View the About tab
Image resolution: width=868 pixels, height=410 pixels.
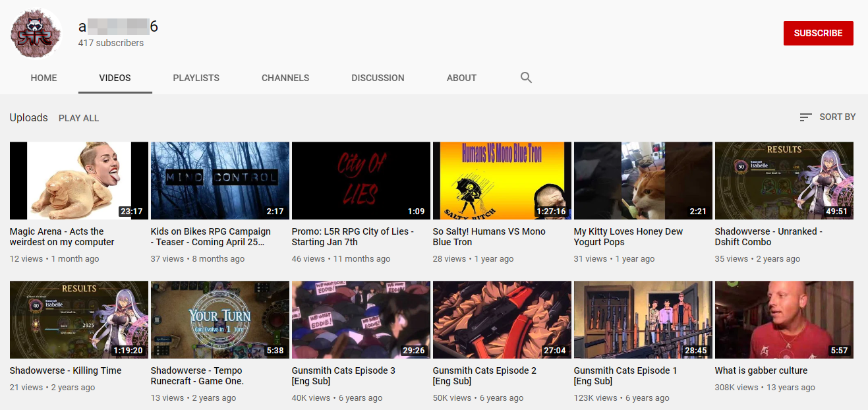(x=461, y=78)
